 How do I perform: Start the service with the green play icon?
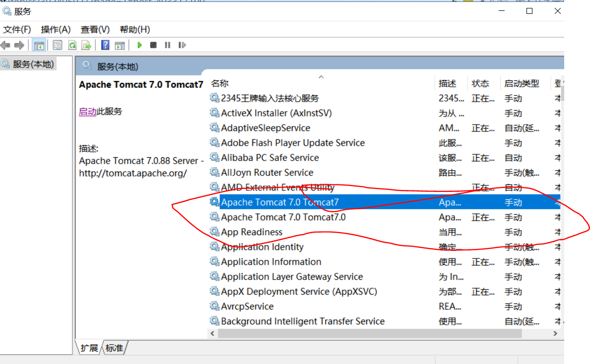139,45
